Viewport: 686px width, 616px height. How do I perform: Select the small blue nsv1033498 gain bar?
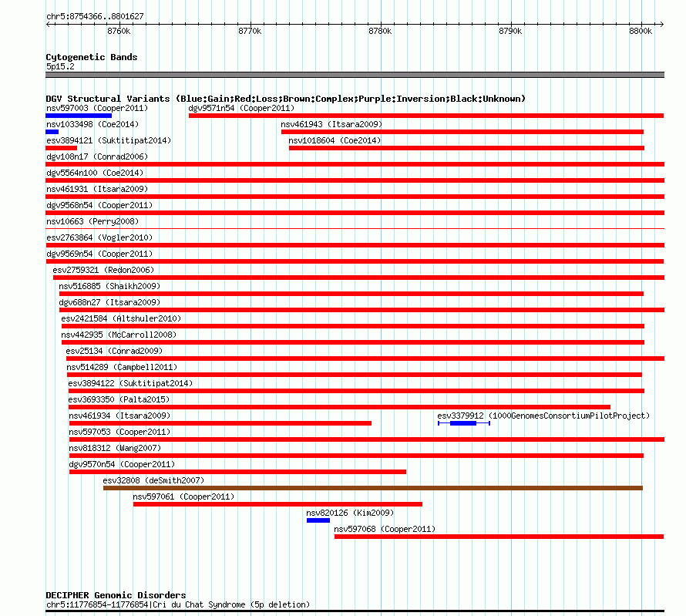coord(52,132)
